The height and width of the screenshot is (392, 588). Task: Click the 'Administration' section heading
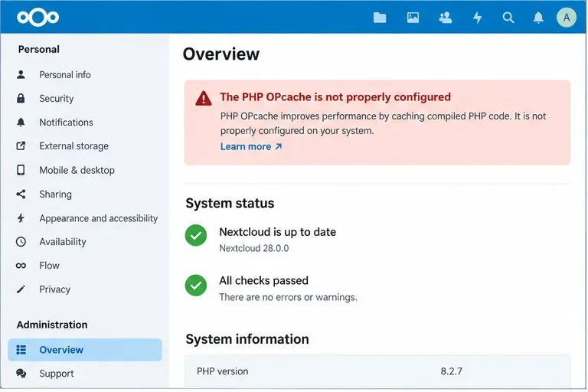(x=52, y=325)
